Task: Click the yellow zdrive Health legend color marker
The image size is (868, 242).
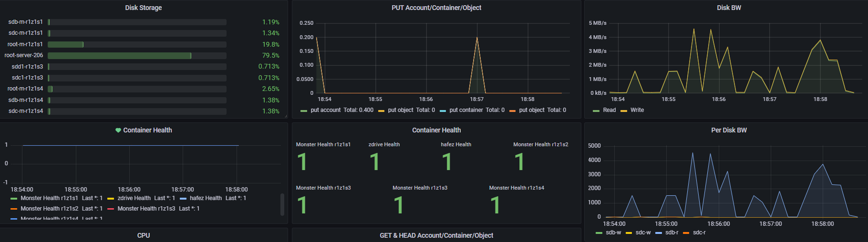Action: click(x=111, y=199)
